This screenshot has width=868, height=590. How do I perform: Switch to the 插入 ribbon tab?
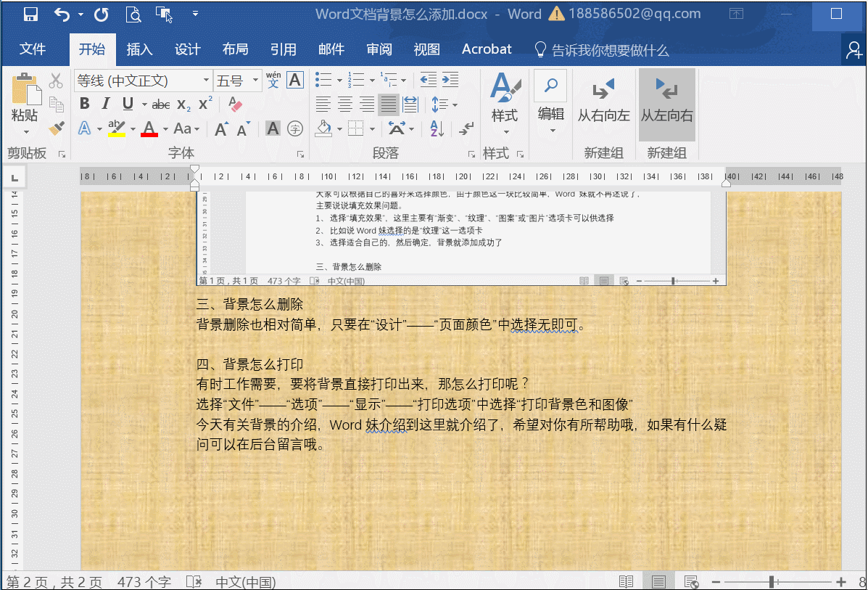click(x=139, y=49)
